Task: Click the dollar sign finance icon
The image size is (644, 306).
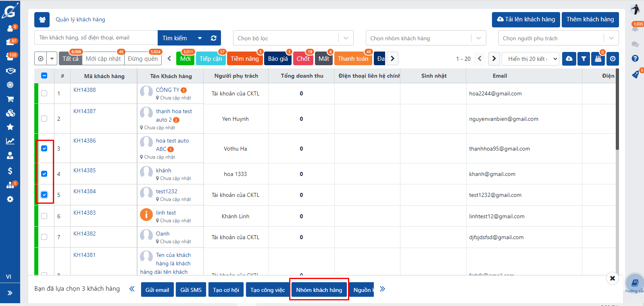Action: tap(10, 171)
